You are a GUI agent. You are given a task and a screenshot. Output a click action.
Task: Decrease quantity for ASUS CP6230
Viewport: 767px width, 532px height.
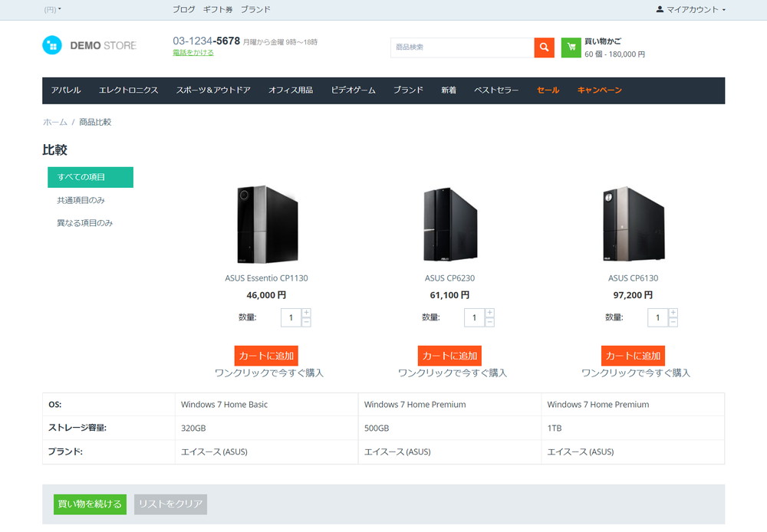point(489,322)
